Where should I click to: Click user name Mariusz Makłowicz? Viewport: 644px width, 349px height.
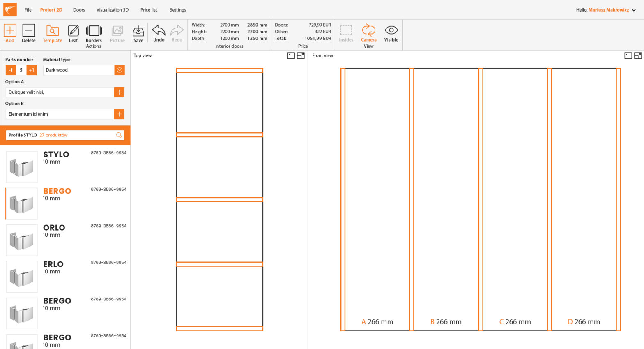(x=609, y=10)
